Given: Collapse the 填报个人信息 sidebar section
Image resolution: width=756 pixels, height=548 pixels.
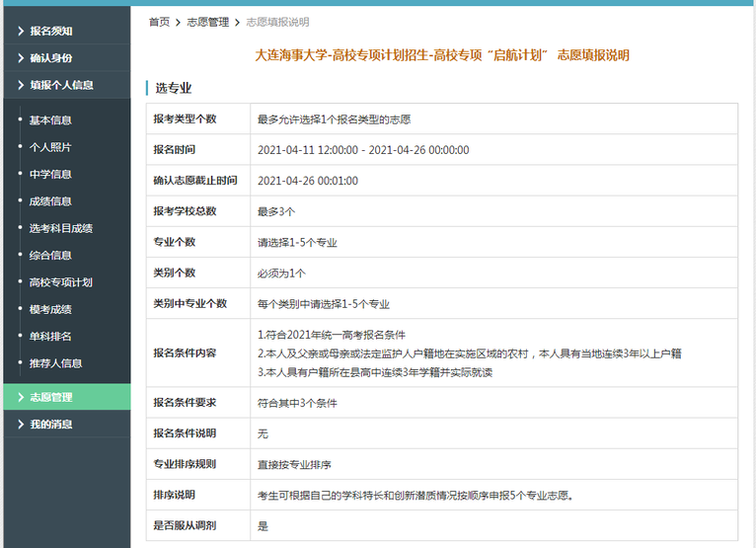Looking at the screenshot, I should (66, 85).
